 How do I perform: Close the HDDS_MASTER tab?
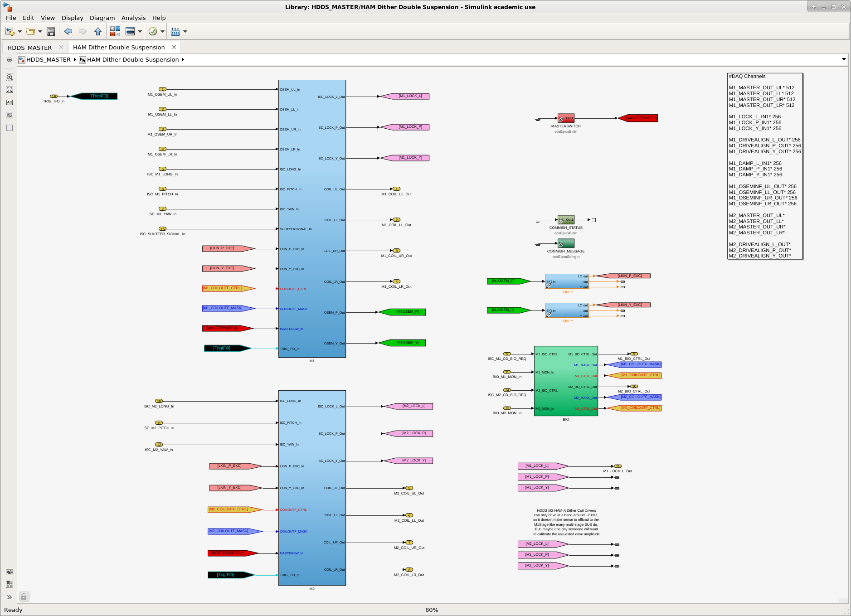coord(61,47)
